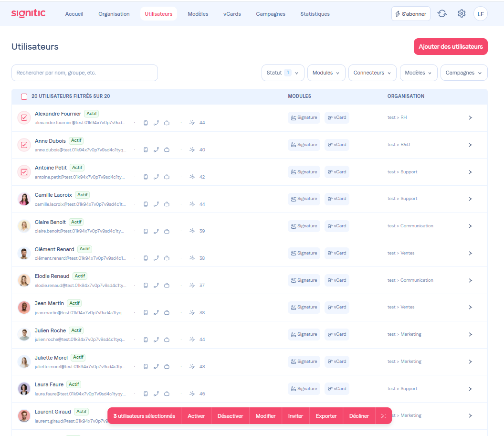
Task: Toggle the select-all users checkbox
Action: coord(24,96)
